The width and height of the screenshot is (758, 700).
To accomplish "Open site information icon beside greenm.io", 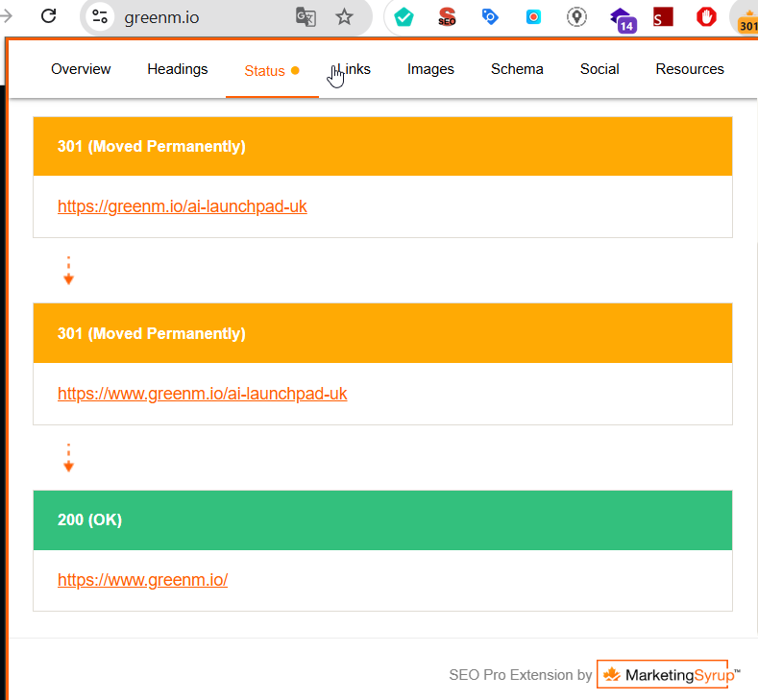I will pyautogui.click(x=100, y=17).
